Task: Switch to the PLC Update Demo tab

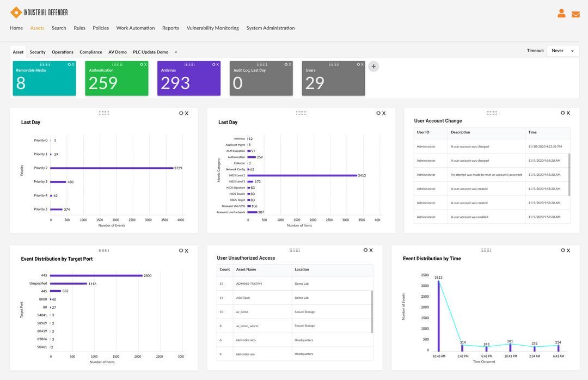Action: click(x=149, y=51)
